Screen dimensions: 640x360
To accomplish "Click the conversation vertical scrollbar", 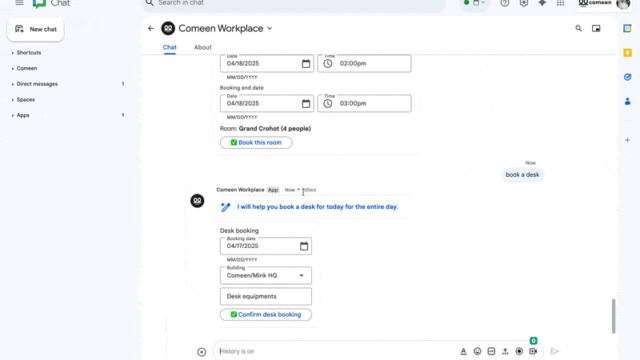I will pyautogui.click(x=613, y=316).
